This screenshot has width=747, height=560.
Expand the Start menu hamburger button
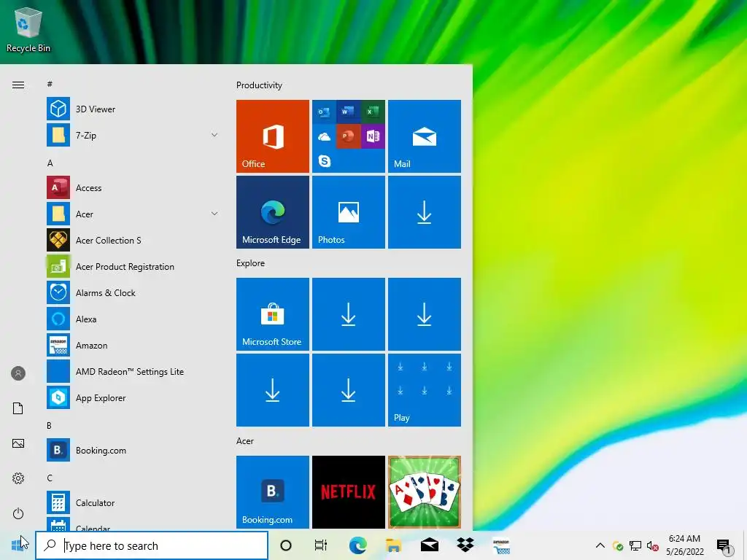point(18,85)
